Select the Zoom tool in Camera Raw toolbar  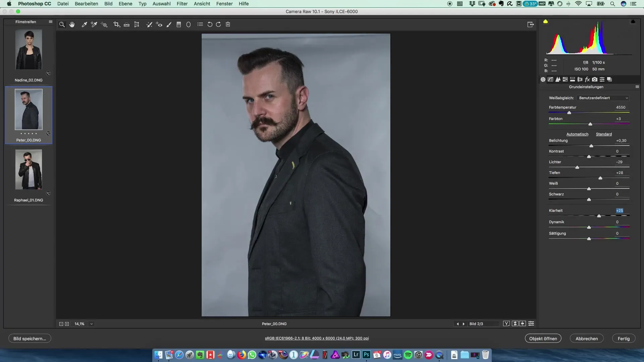click(x=62, y=24)
